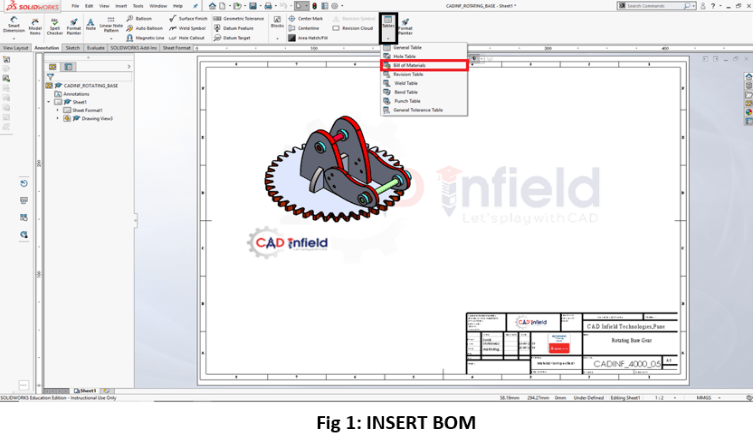Image resolution: width=753 pixels, height=447 pixels.
Task: Select the rotating base drawing view
Action: coord(338,168)
